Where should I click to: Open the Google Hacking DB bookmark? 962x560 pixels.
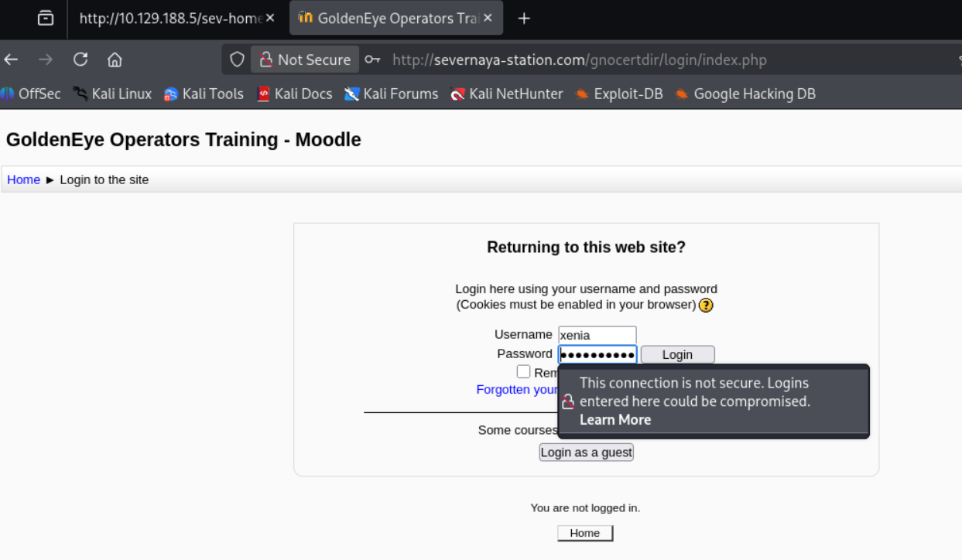click(x=745, y=94)
